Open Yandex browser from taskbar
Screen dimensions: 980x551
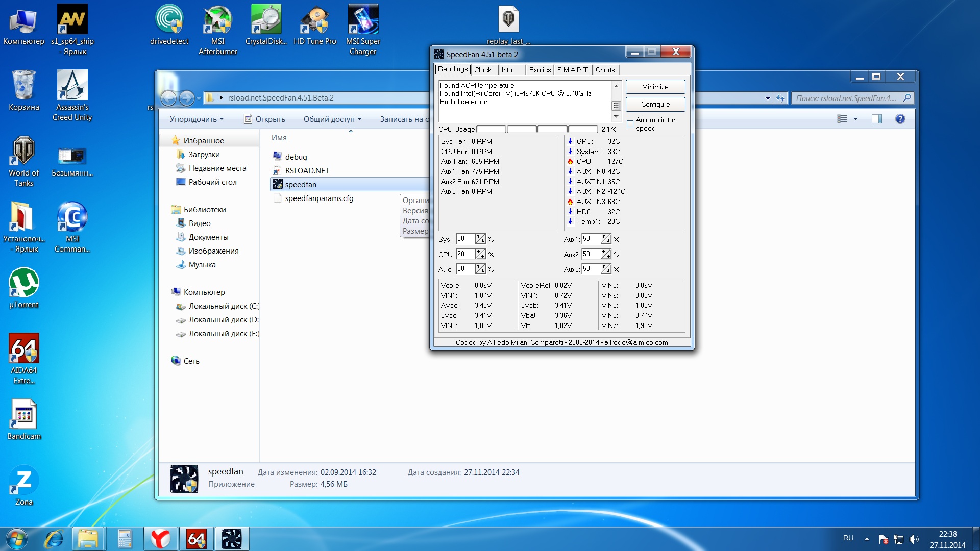(160, 539)
